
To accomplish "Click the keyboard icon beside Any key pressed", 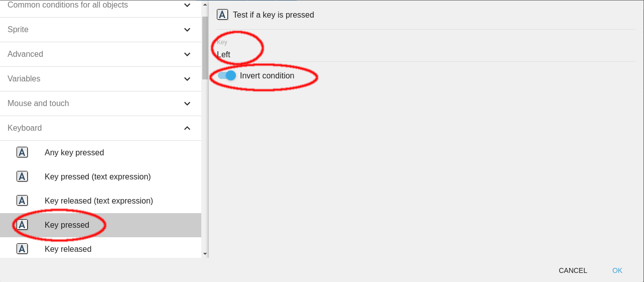I will (22, 152).
